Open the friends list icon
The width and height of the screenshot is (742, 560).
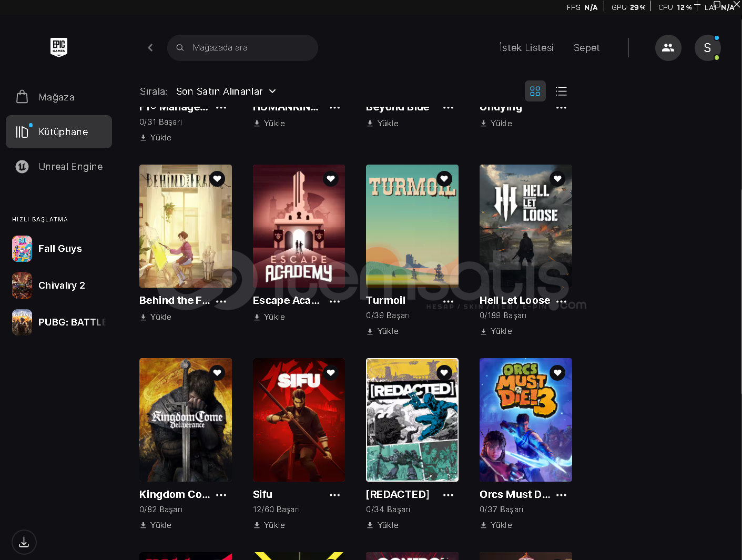click(x=668, y=48)
